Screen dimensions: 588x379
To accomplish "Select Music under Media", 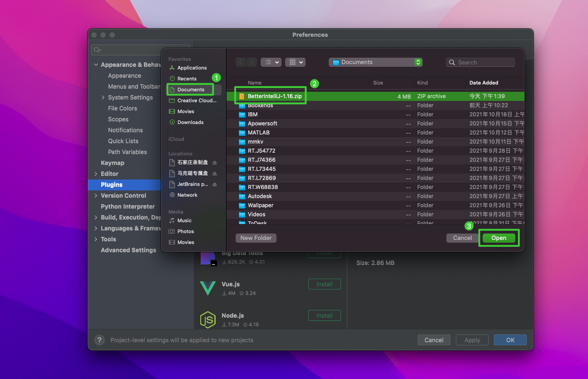I will (x=184, y=220).
